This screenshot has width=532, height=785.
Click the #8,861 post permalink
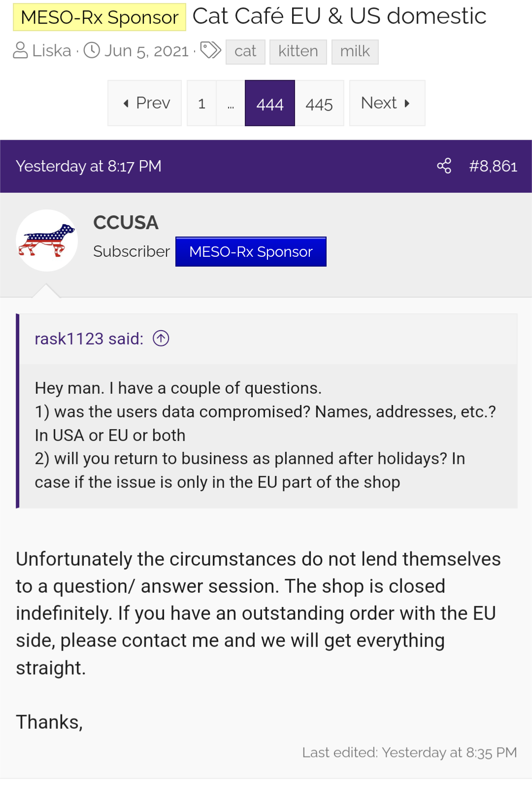[x=493, y=166]
